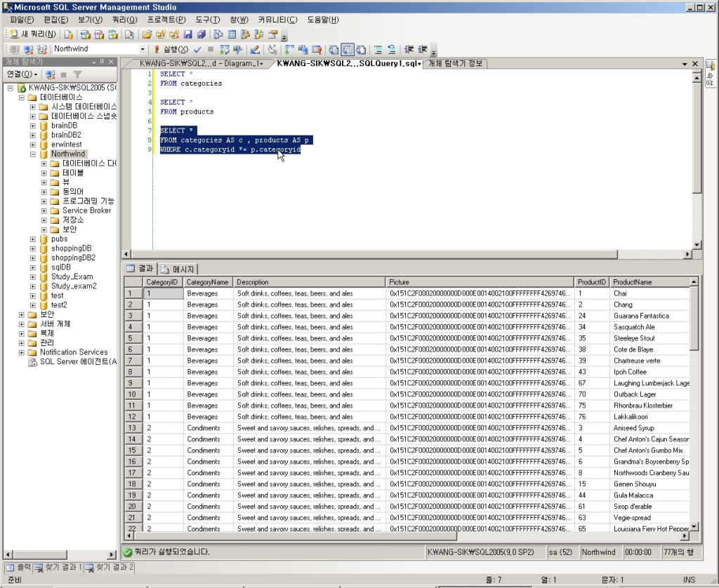Show the Object Explorer toolbar icon

[245, 34]
